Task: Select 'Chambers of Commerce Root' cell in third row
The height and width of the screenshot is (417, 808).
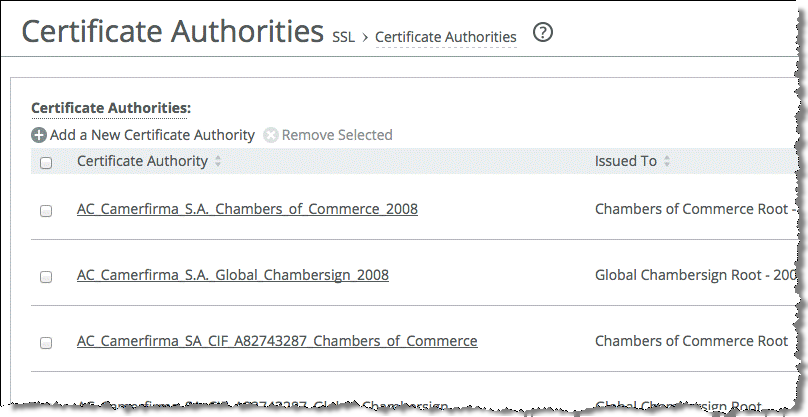Action: [x=691, y=341]
